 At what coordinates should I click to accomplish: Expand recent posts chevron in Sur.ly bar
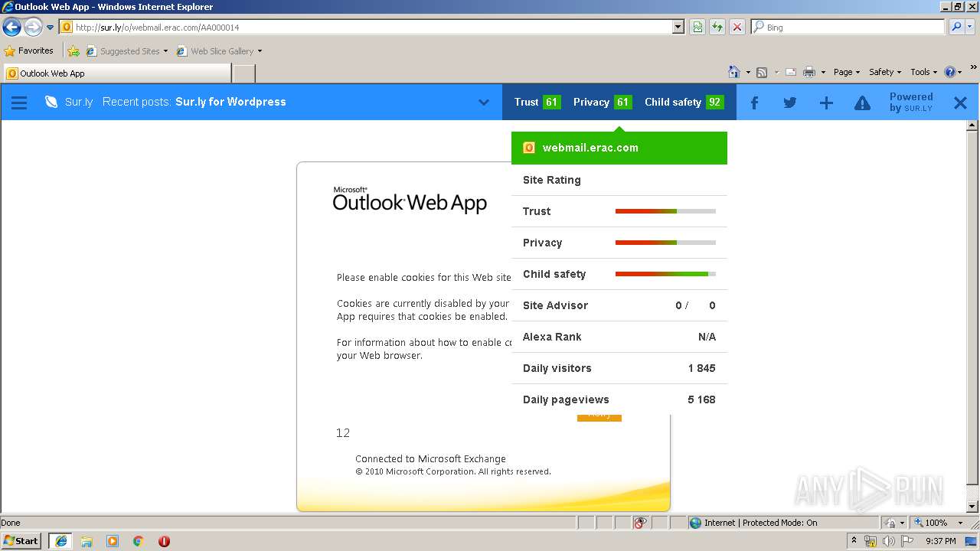point(484,102)
